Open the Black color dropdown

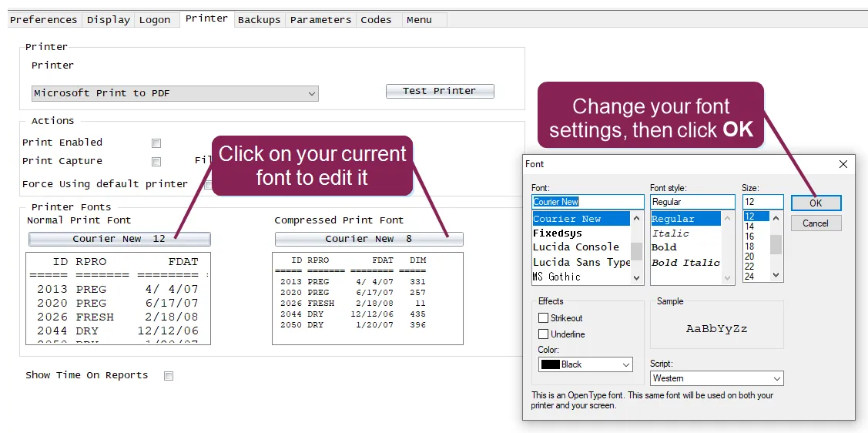[585, 364]
